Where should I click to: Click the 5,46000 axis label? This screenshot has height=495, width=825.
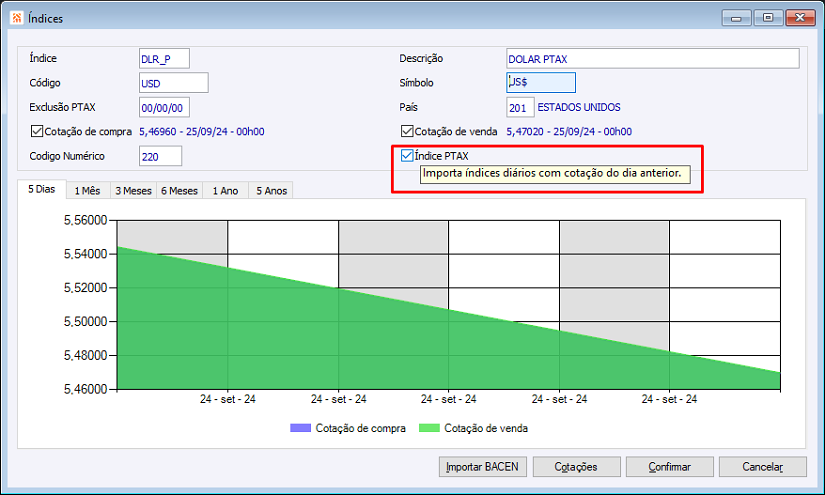pyautogui.click(x=86, y=389)
